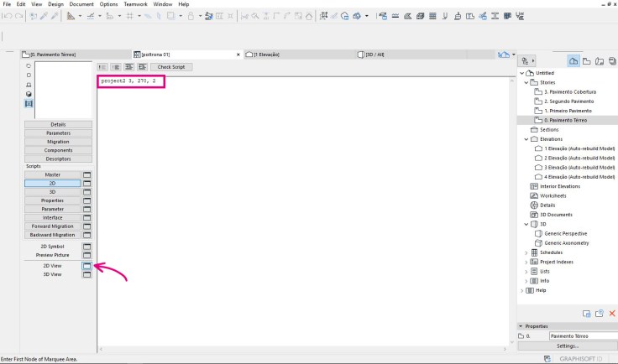The width and height of the screenshot is (618, 364).
Task: Click the guide lines triangle ruler icon
Action: click(71, 16)
